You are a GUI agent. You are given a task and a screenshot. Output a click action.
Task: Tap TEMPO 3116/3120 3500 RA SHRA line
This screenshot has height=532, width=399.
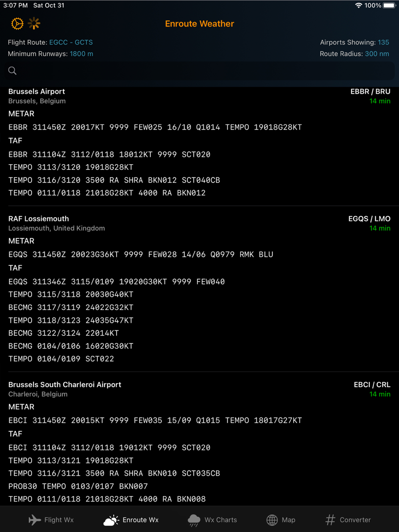[114, 180]
